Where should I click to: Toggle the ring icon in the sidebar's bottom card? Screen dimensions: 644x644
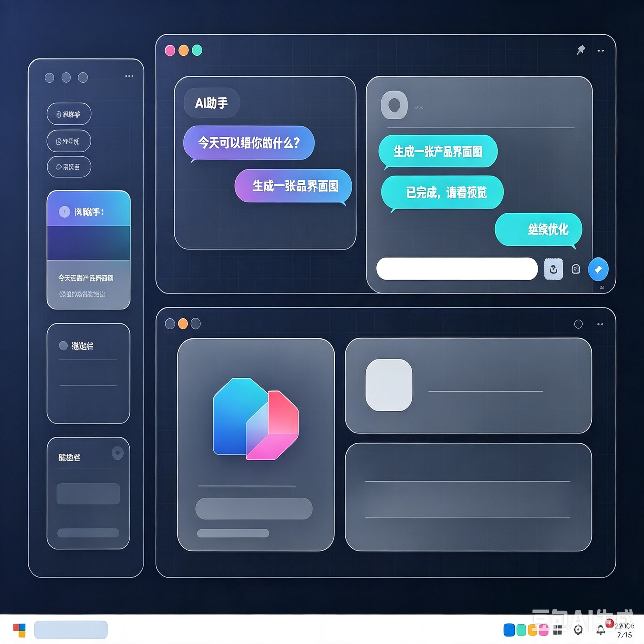(x=118, y=453)
